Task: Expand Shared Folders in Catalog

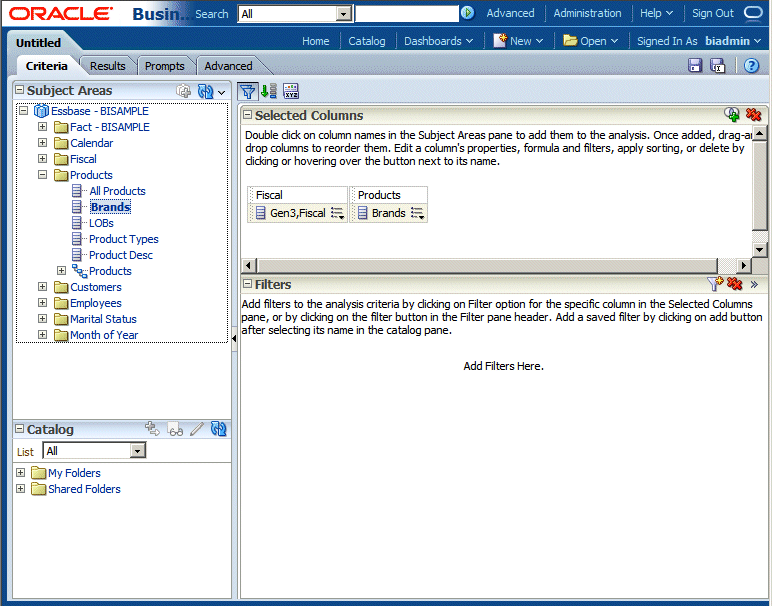Action: tap(21, 489)
